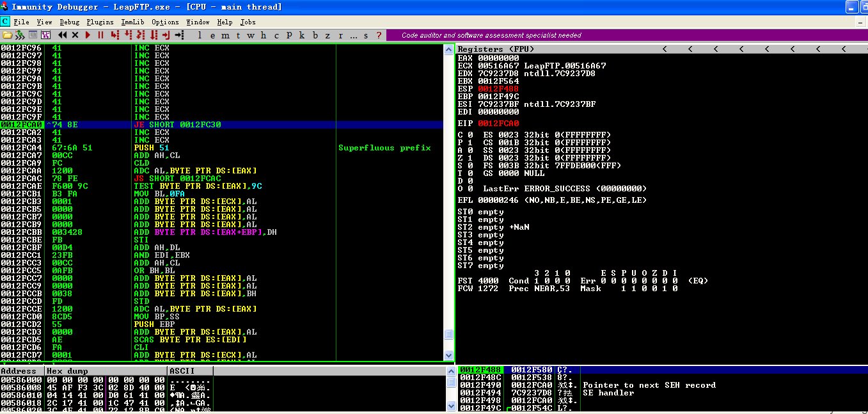
Task: Show Log window with 'l' button
Action: [200, 35]
